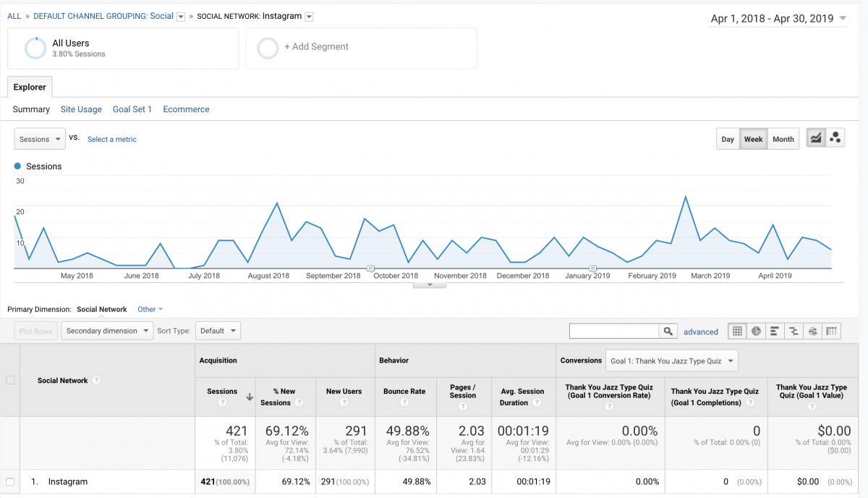Open the Secondary dimension dropdown
Image resolution: width=868 pixels, height=498 pixels.
(x=107, y=331)
